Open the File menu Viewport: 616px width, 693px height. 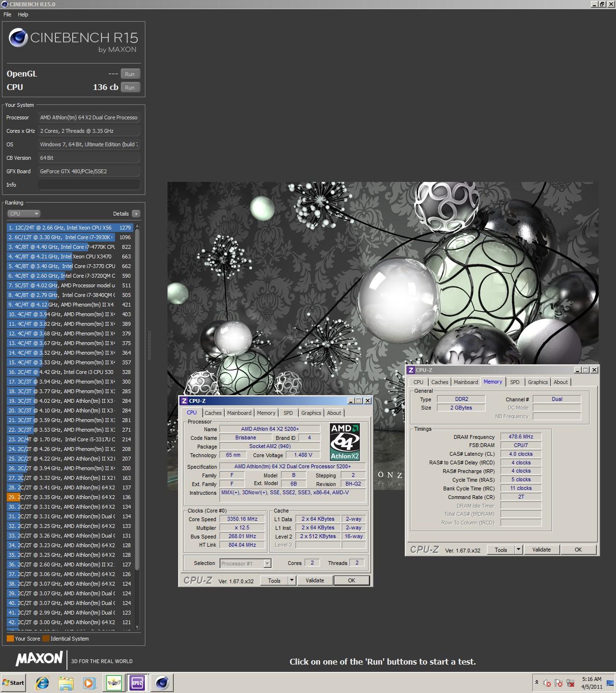click(x=7, y=14)
